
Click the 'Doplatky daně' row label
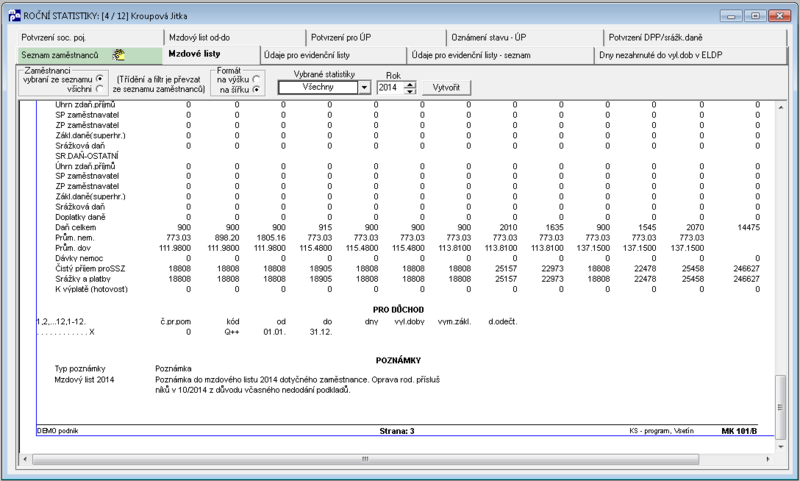81,217
